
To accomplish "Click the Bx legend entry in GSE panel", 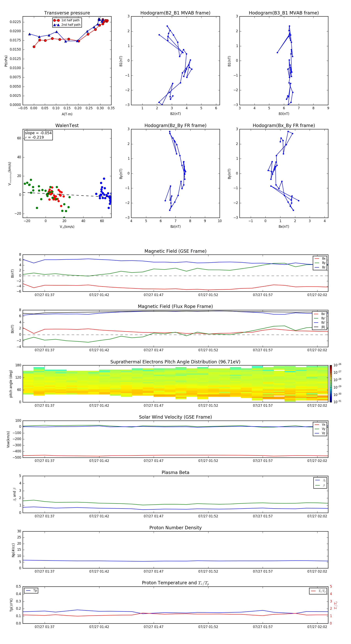I will coord(320,259).
